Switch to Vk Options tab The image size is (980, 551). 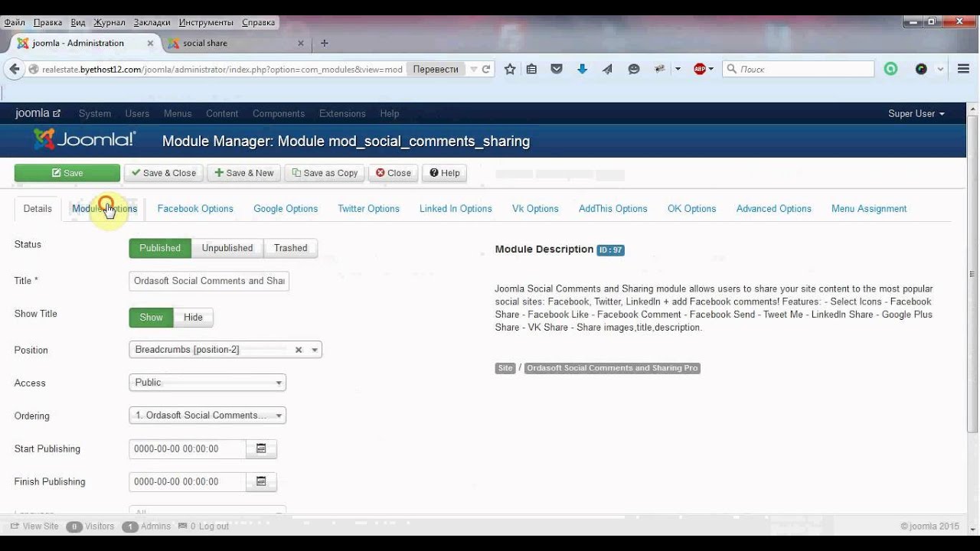click(535, 209)
